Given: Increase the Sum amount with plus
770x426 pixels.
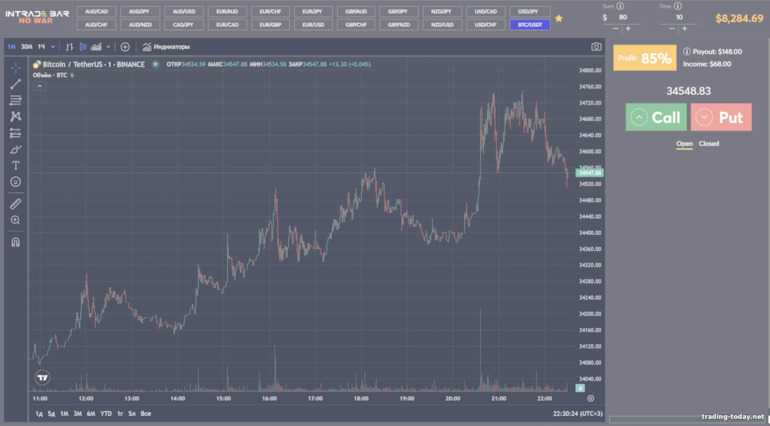Looking at the screenshot, I should 628,28.
